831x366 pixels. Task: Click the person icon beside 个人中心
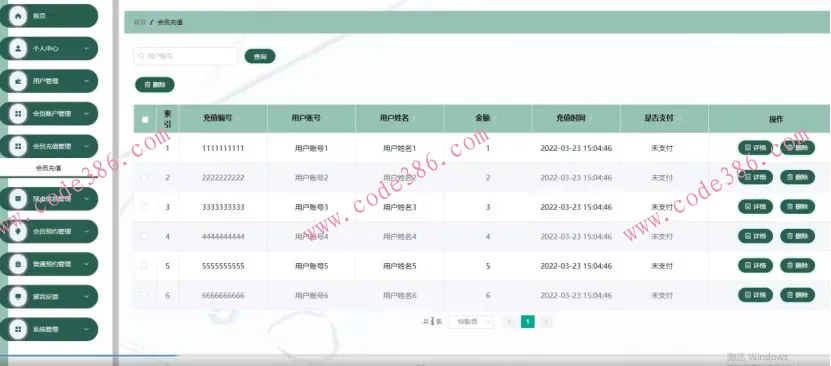(18, 48)
